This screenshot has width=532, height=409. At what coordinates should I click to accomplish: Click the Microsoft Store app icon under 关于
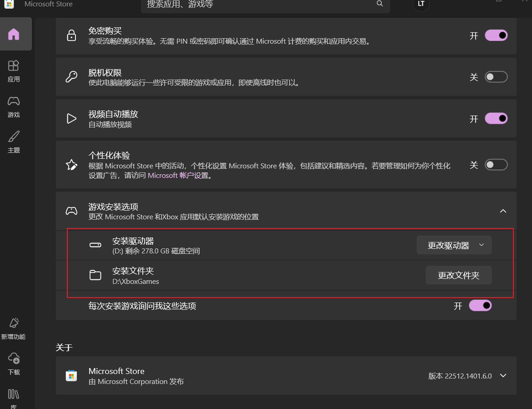[71, 375]
